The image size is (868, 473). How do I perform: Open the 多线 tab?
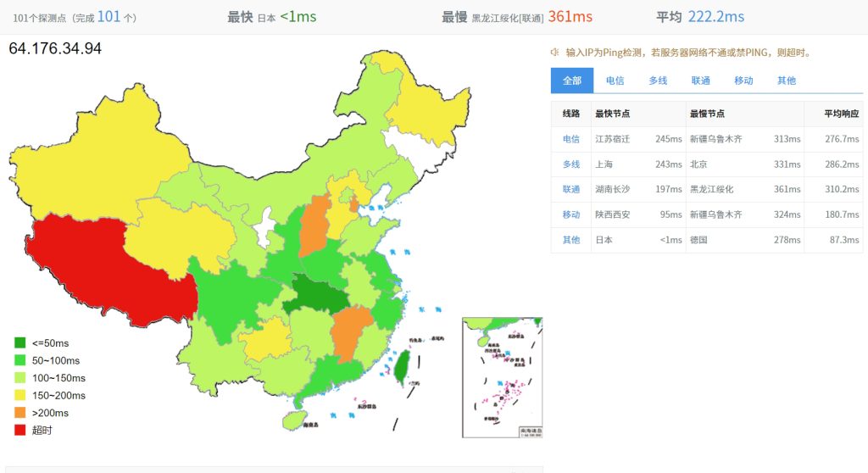658,81
